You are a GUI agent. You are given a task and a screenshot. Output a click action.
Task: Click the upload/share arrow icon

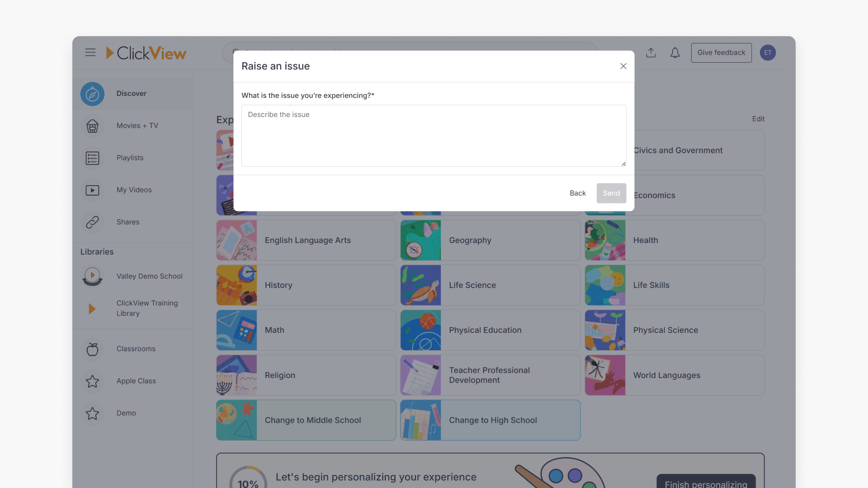pos(651,52)
